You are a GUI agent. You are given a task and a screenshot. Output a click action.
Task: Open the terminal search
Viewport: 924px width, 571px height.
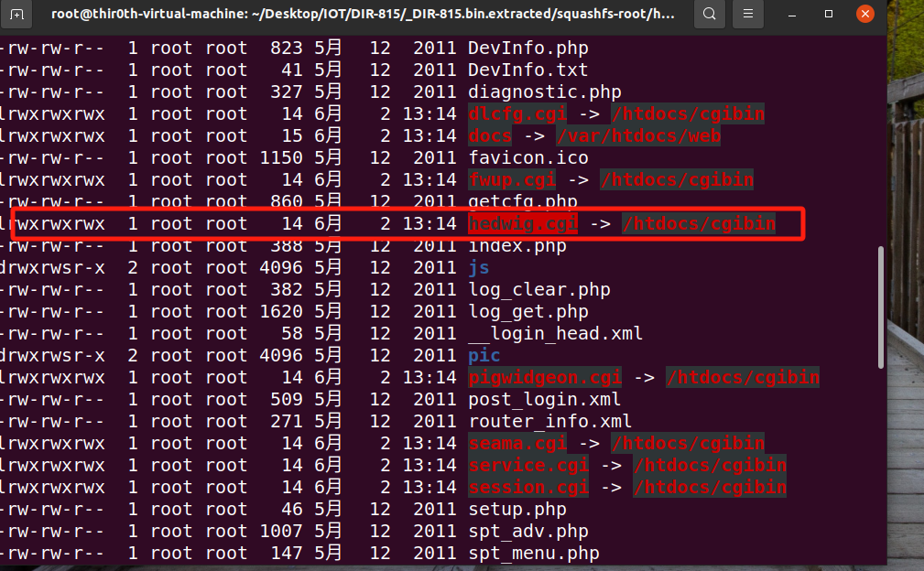(x=710, y=14)
